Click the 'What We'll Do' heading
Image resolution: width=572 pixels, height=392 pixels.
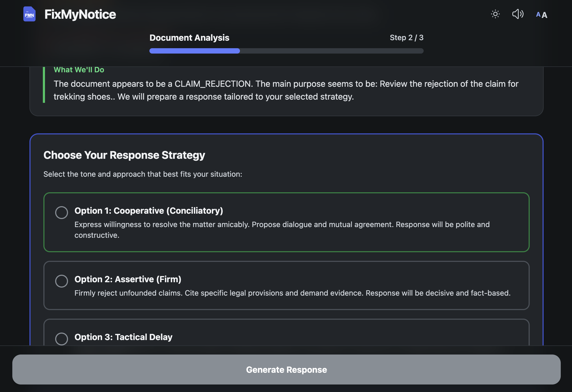pos(79,70)
